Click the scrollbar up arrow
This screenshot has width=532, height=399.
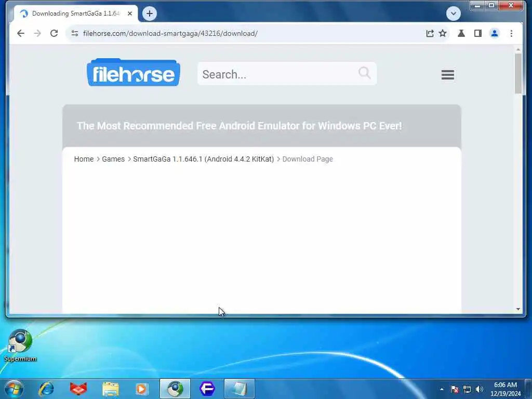[x=518, y=49]
